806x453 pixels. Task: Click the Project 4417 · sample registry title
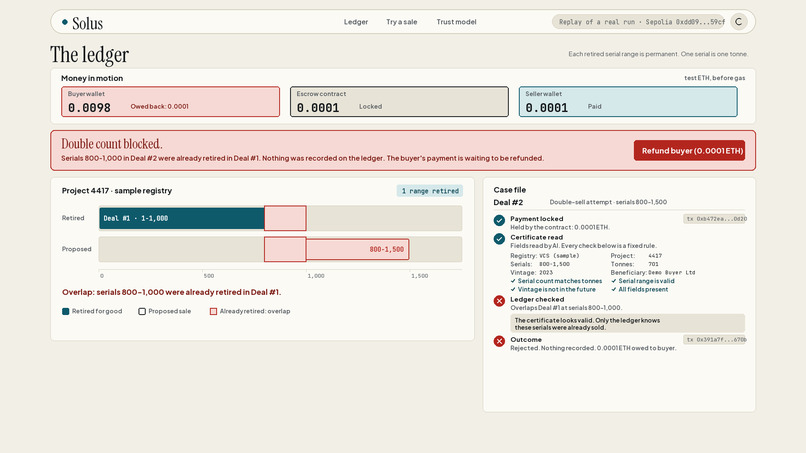(117, 190)
